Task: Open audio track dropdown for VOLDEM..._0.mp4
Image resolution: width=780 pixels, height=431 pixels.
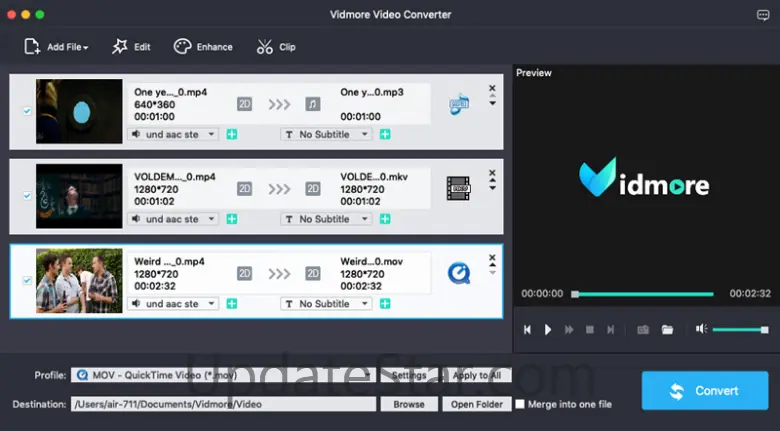Action: 173,219
